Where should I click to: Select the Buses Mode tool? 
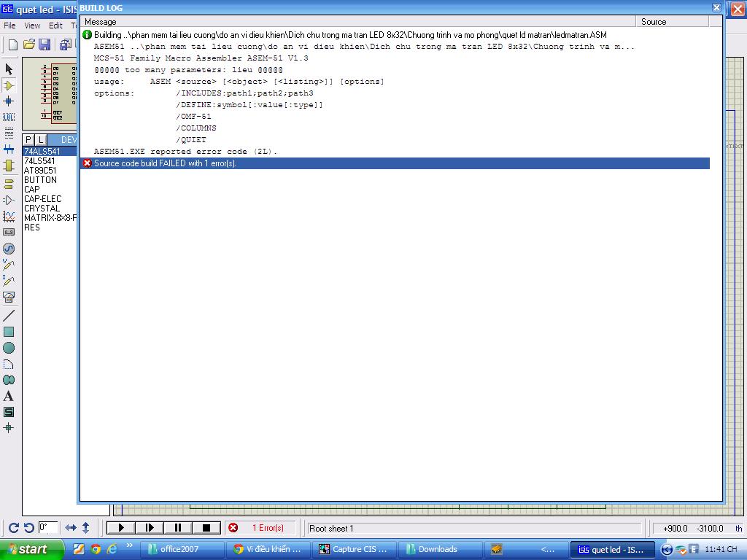(x=9, y=149)
